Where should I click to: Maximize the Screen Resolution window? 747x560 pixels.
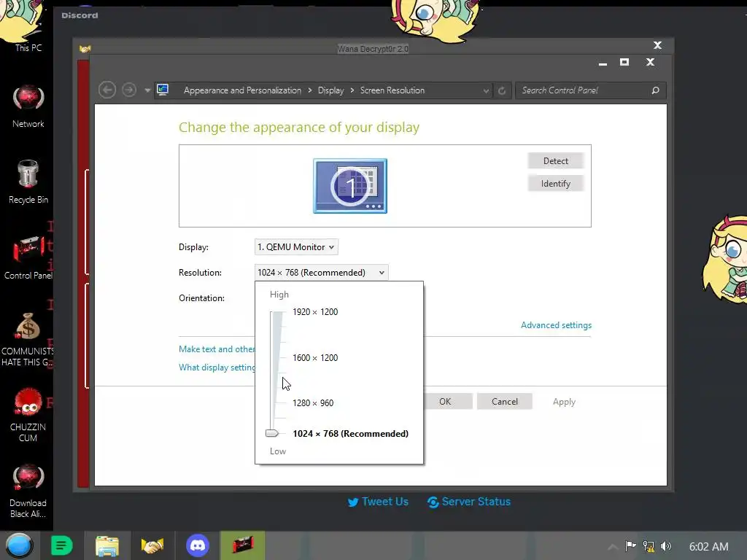[x=624, y=63]
